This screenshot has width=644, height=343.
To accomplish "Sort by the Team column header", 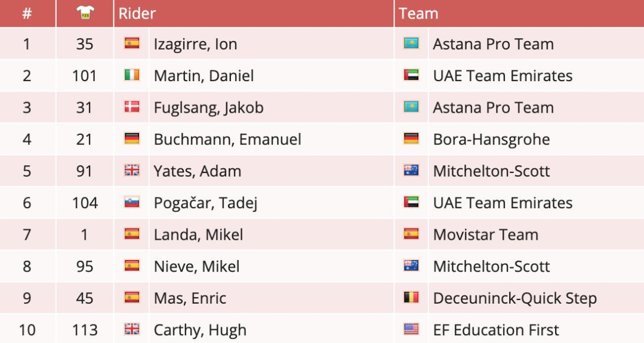I will coord(418,14).
